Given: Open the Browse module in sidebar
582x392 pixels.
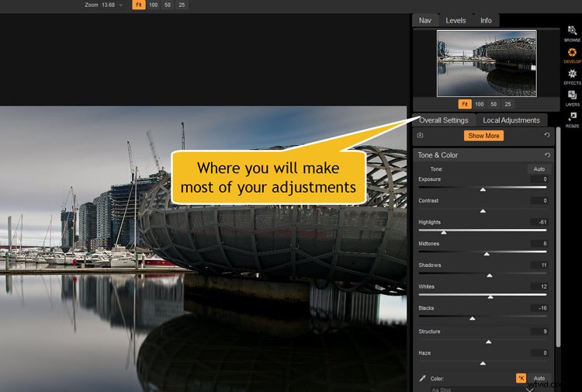Looking at the screenshot, I should coord(572,33).
